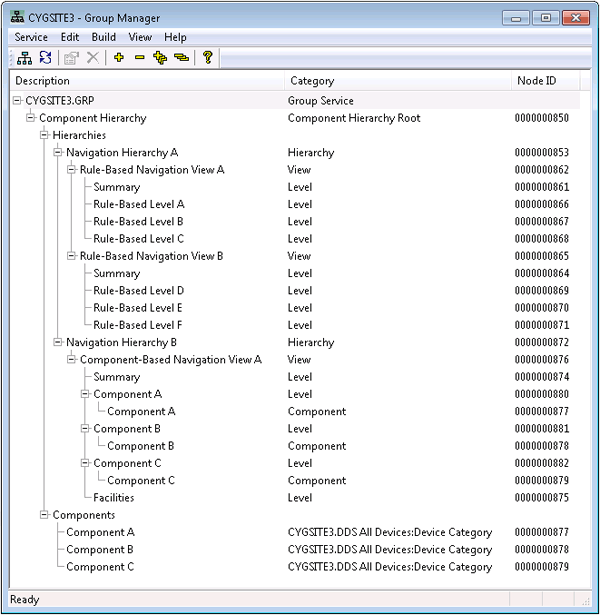Viewport: 600px width, 615px height.
Task: Sort by the Description column header
Action: tap(147, 81)
